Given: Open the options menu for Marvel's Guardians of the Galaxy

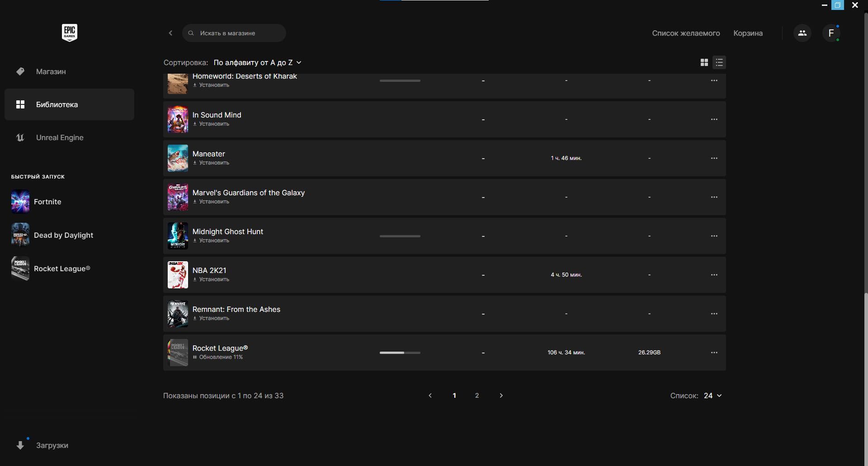Looking at the screenshot, I should pos(714,197).
